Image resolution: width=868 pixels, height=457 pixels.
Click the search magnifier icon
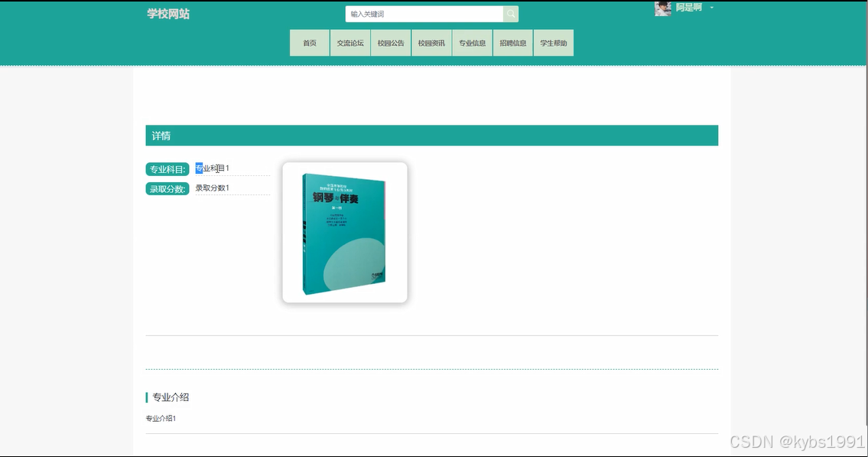[x=510, y=14]
